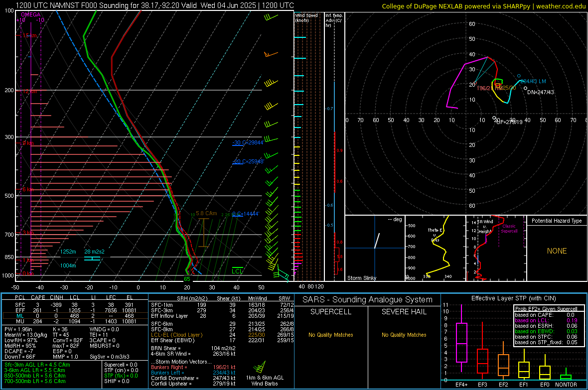The height and width of the screenshot is (390, 588).
Task: Click No Quality Matches under SEVERE HAIL
Action: tap(404, 335)
